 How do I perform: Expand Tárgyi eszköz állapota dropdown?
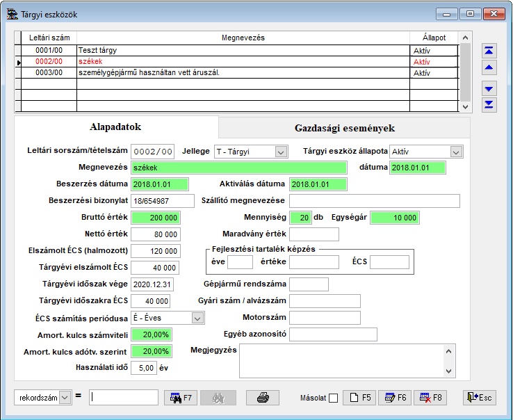456,152
